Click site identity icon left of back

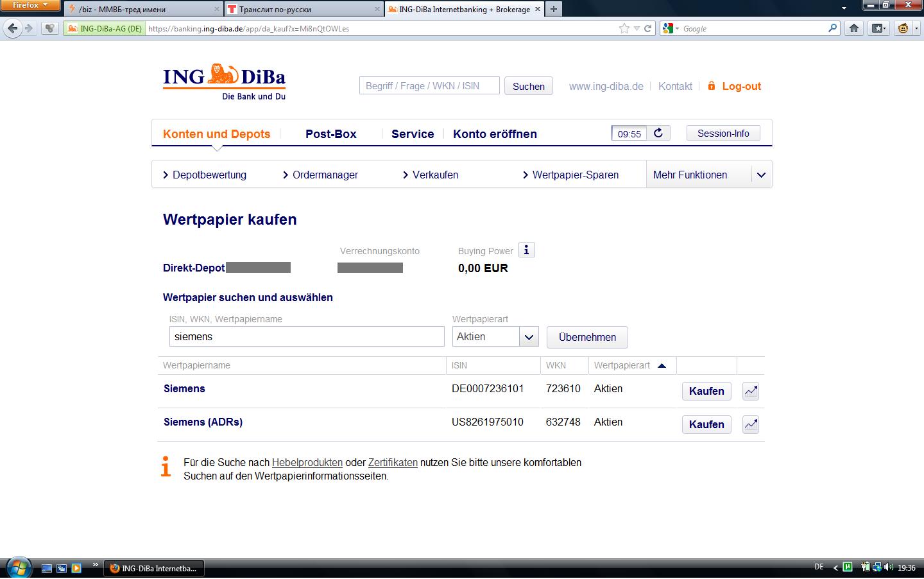(x=49, y=28)
